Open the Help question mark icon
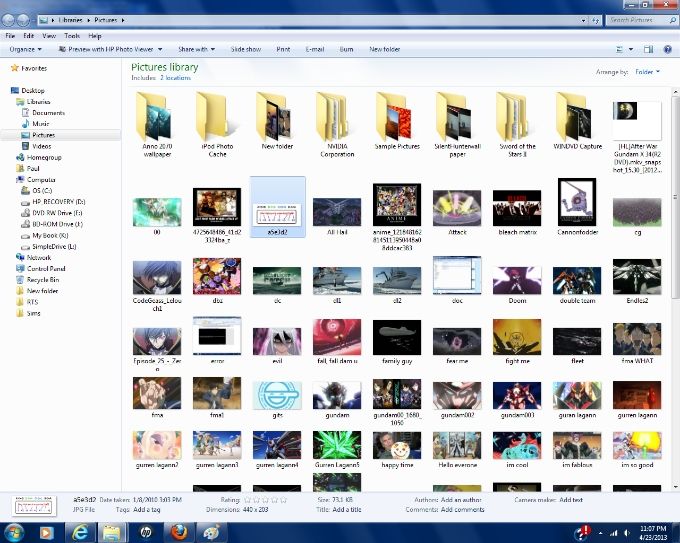 click(667, 49)
